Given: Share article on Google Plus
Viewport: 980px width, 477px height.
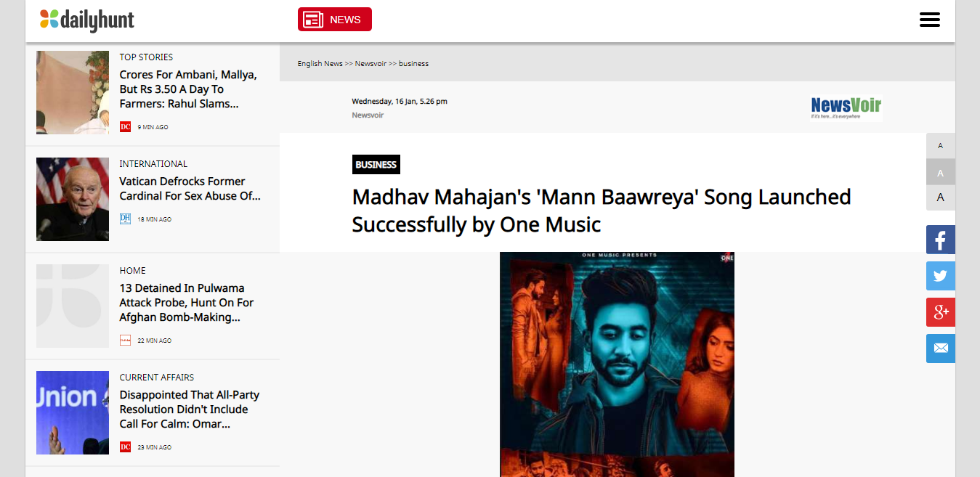Looking at the screenshot, I should coord(940,312).
